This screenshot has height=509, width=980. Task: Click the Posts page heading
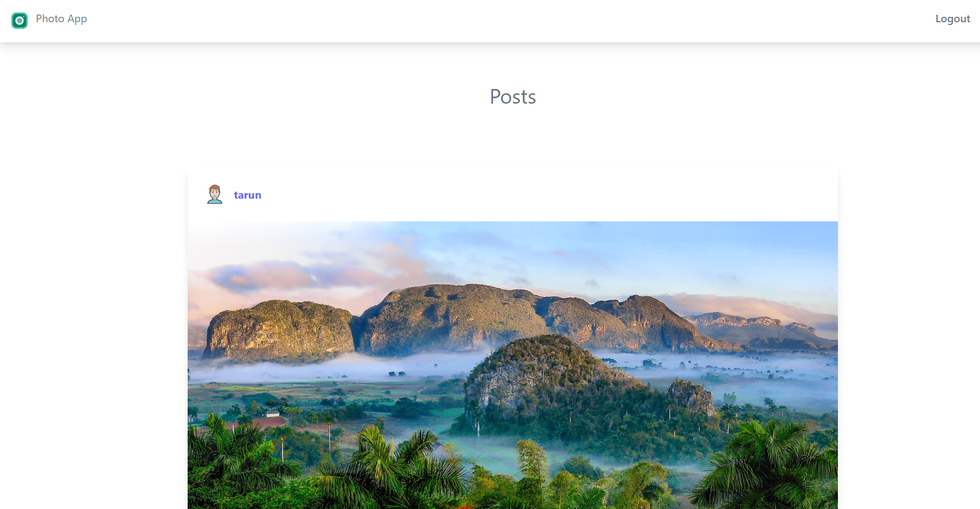(x=513, y=97)
